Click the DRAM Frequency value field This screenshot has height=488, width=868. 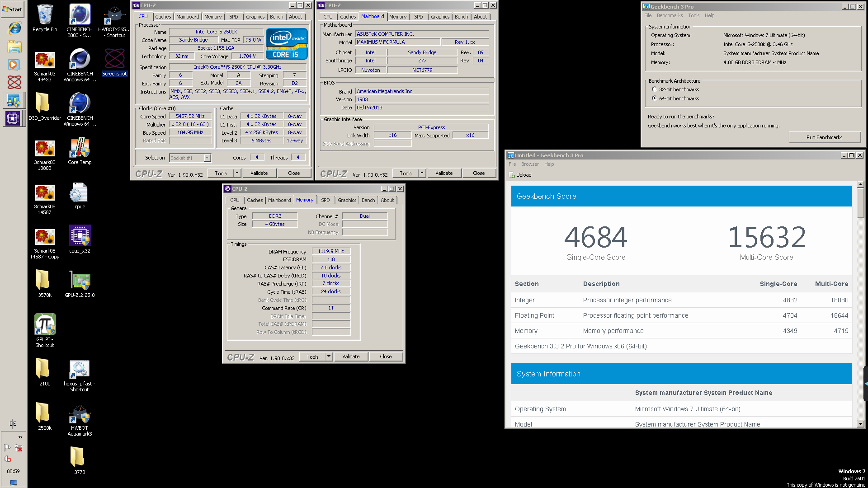tap(331, 251)
